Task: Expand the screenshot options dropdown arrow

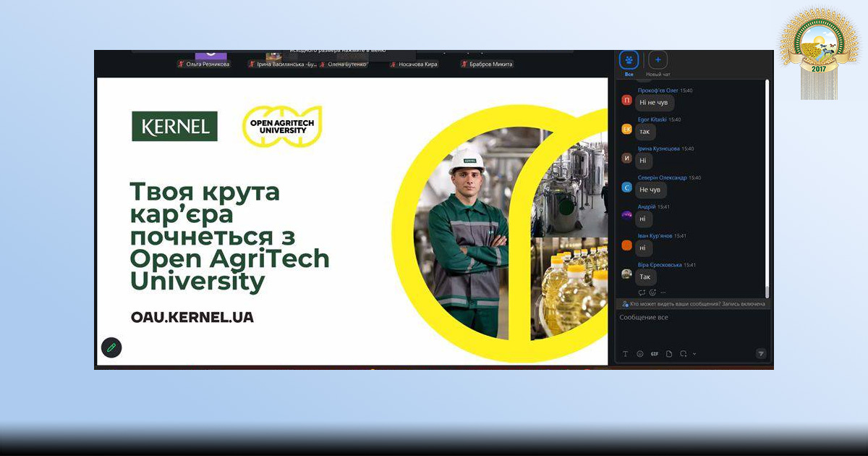Action: [x=694, y=354]
